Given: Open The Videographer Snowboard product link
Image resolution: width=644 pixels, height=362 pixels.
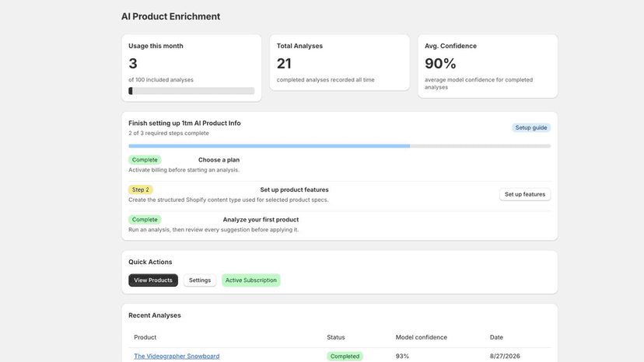Looking at the screenshot, I should 177,356.
